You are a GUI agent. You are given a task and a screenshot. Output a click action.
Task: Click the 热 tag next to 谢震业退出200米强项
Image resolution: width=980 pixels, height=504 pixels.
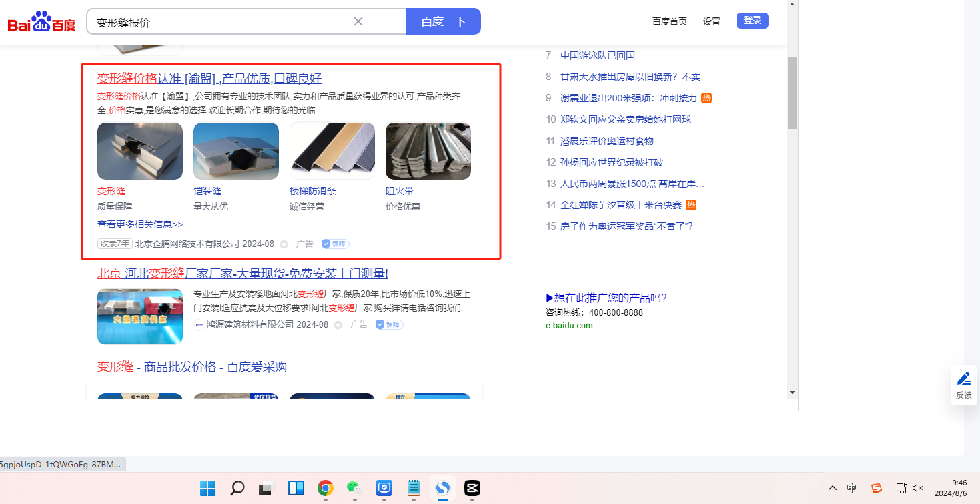tap(706, 98)
